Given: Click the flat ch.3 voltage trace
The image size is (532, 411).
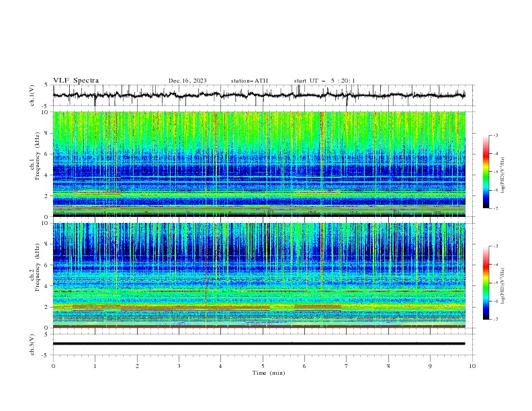Looking at the screenshot, I should click(259, 344).
